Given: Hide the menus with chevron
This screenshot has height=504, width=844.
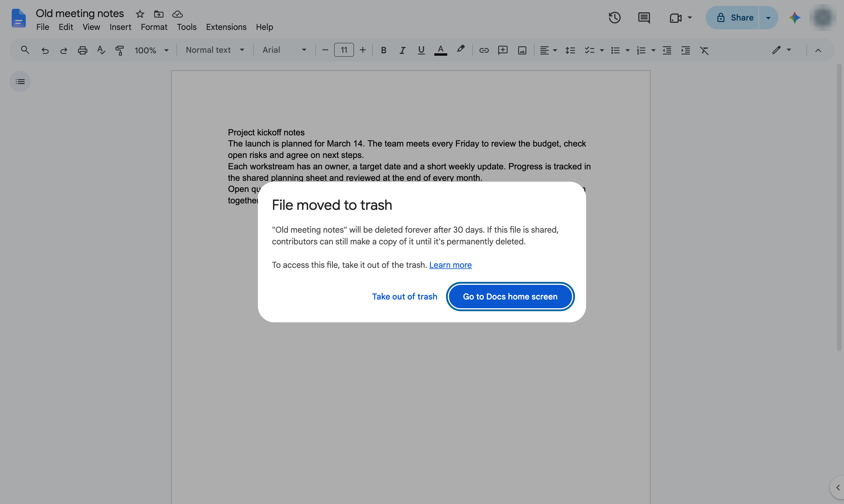Looking at the screenshot, I should click(x=818, y=50).
